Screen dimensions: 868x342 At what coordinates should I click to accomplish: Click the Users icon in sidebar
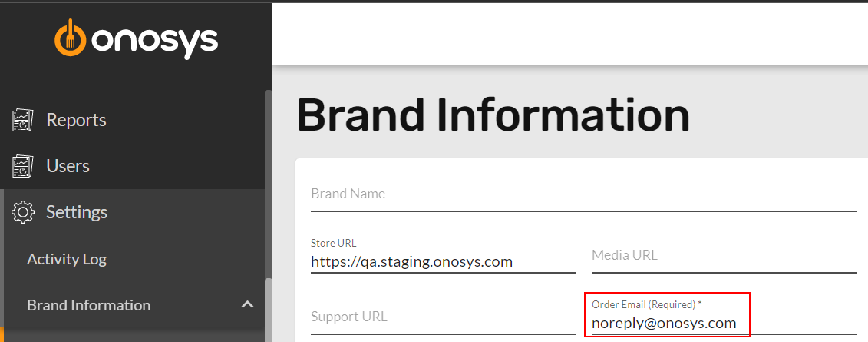pyautogui.click(x=23, y=166)
